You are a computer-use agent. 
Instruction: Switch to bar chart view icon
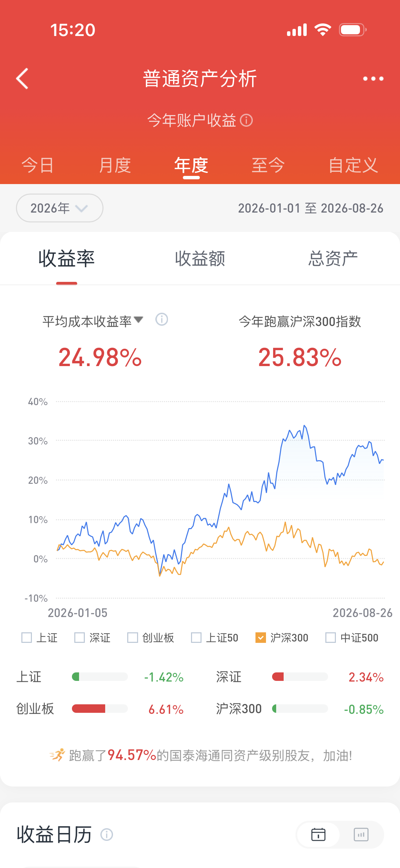[x=361, y=834]
